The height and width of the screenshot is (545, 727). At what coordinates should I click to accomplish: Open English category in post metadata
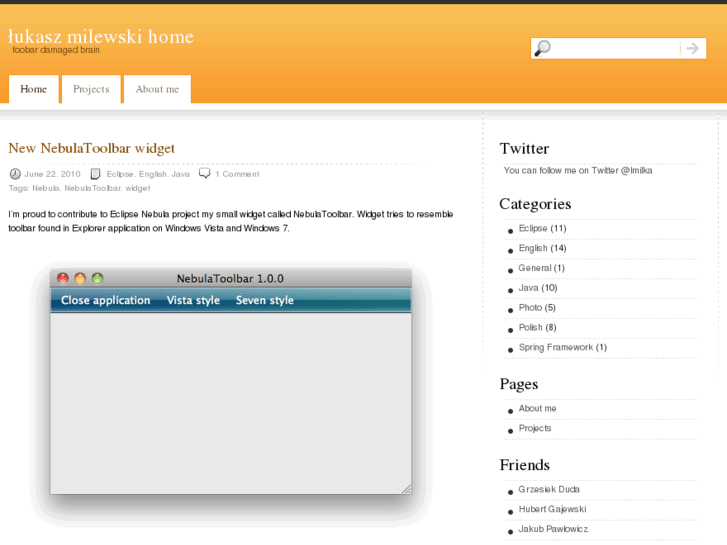click(x=153, y=174)
